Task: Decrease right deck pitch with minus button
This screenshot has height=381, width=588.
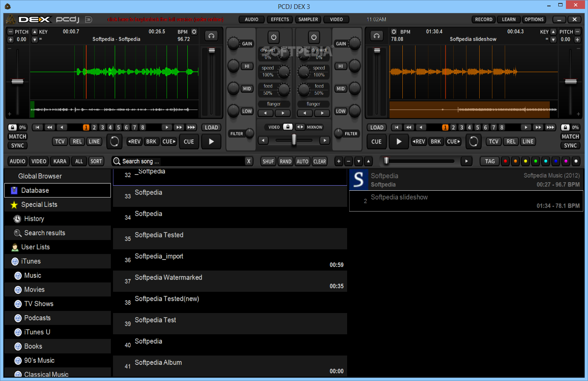Action: point(577,32)
